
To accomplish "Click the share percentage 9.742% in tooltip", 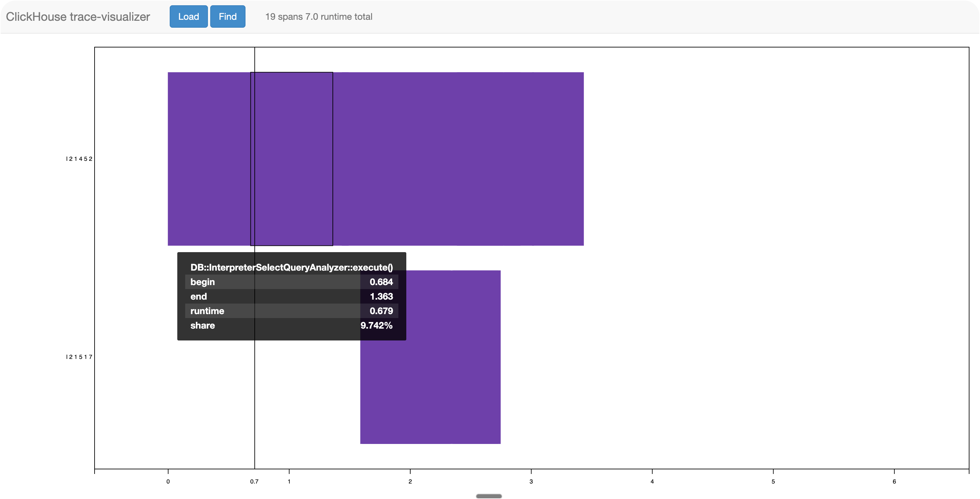I will (x=376, y=325).
